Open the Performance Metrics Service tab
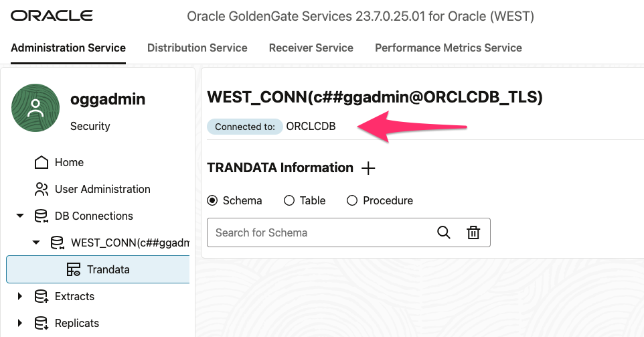 click(x=449, y=48)
